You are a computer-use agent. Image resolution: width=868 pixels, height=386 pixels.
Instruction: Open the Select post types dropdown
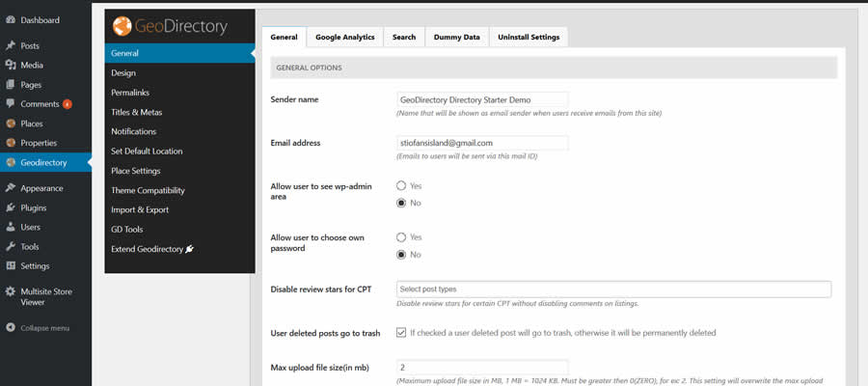[x=614, y=289]
